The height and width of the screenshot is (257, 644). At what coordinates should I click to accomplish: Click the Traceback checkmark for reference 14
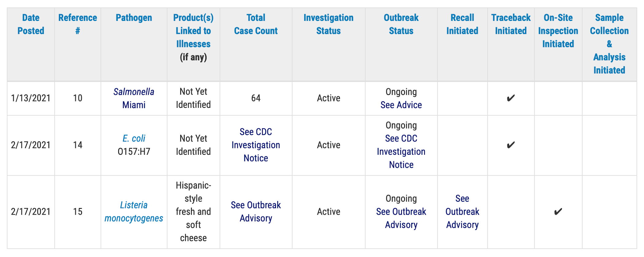point(511,145)
